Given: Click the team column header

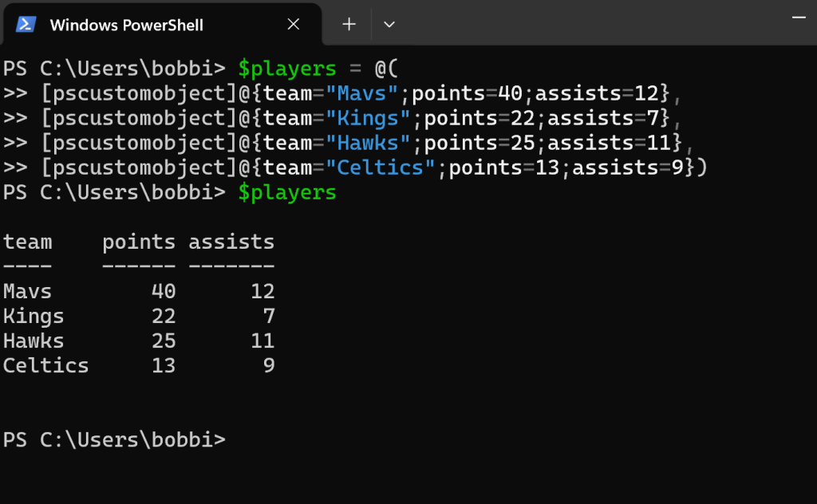Looking at the screenshot, I should 27,241.
